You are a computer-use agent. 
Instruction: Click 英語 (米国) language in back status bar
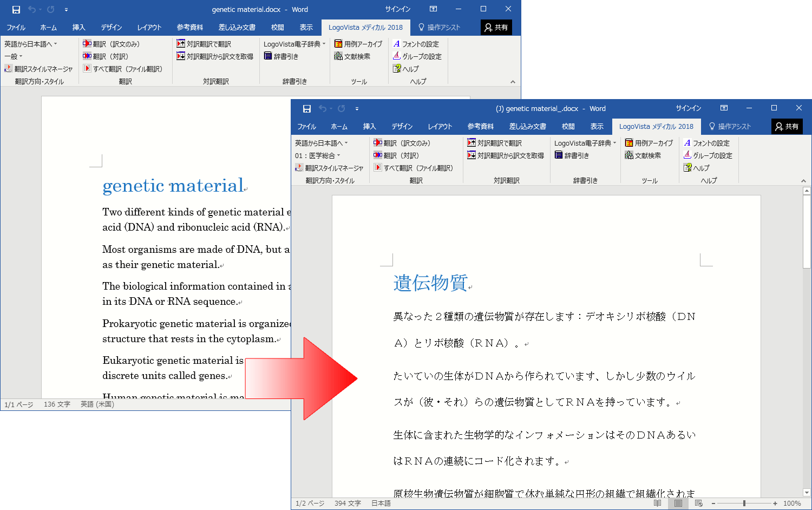97,404
